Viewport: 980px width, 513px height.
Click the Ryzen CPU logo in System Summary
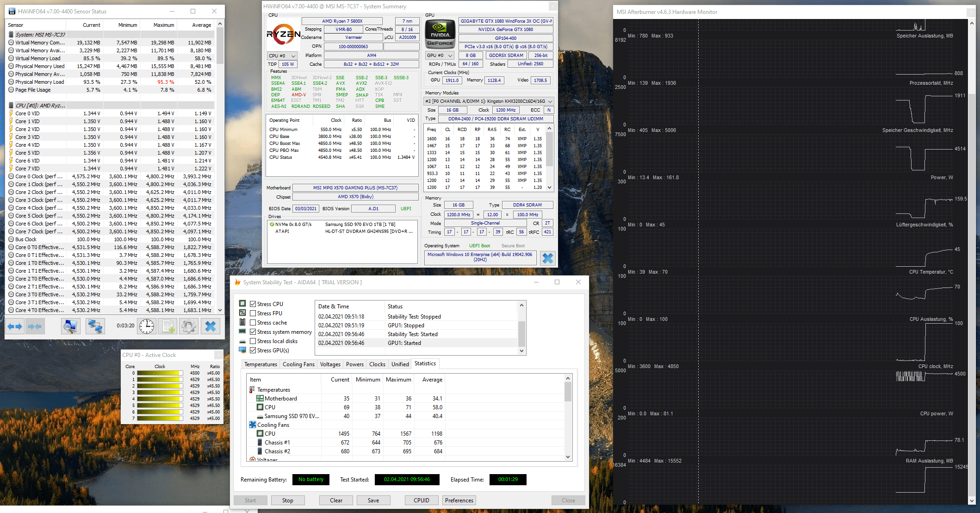click(x=283, y=34)
